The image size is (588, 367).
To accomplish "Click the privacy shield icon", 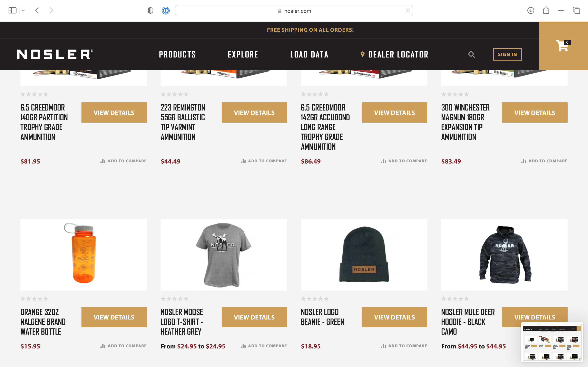I will [x=150, y=11].
